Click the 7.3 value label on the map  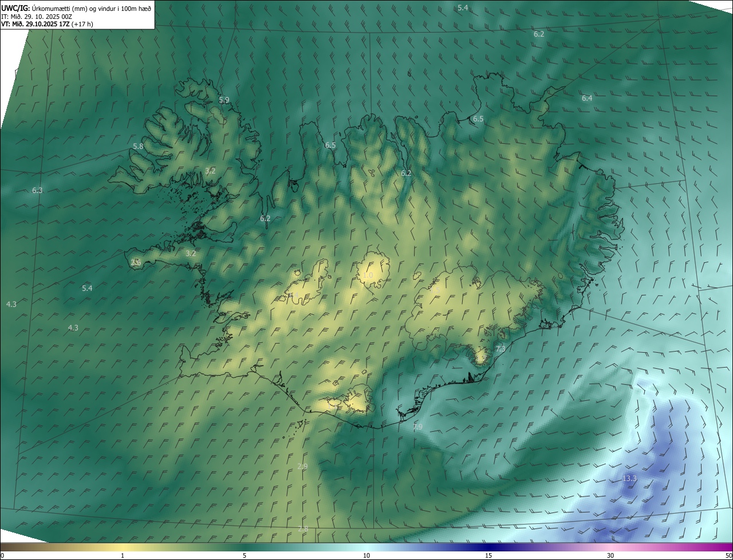pos(500,349)
